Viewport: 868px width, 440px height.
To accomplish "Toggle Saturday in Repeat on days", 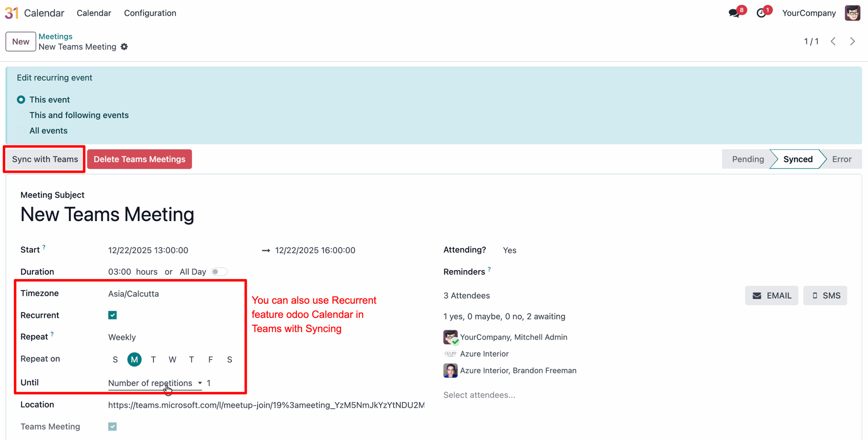I will [230, 360].
